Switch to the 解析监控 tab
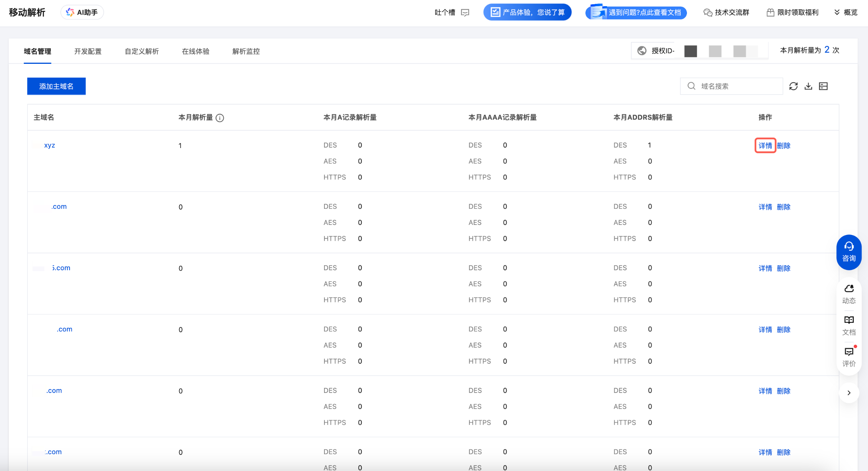 coord(246,51)
